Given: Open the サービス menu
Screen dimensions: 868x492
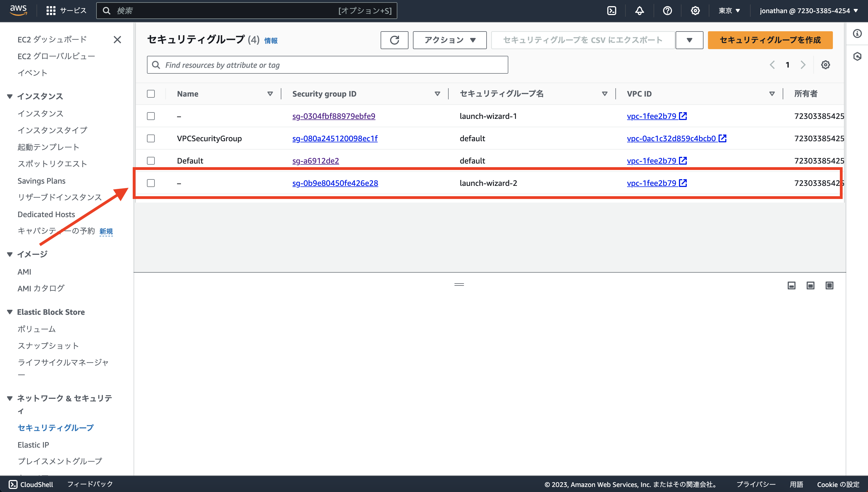Looking at the screenshot, I should pos(72,10).
